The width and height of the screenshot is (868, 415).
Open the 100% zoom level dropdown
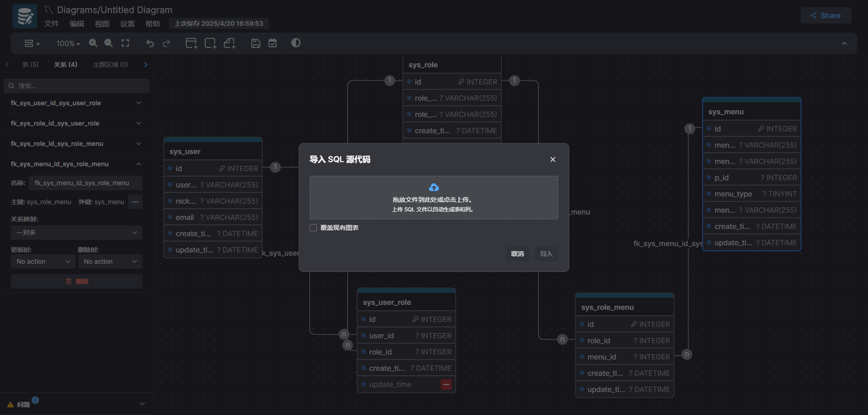tap(68, 43)
